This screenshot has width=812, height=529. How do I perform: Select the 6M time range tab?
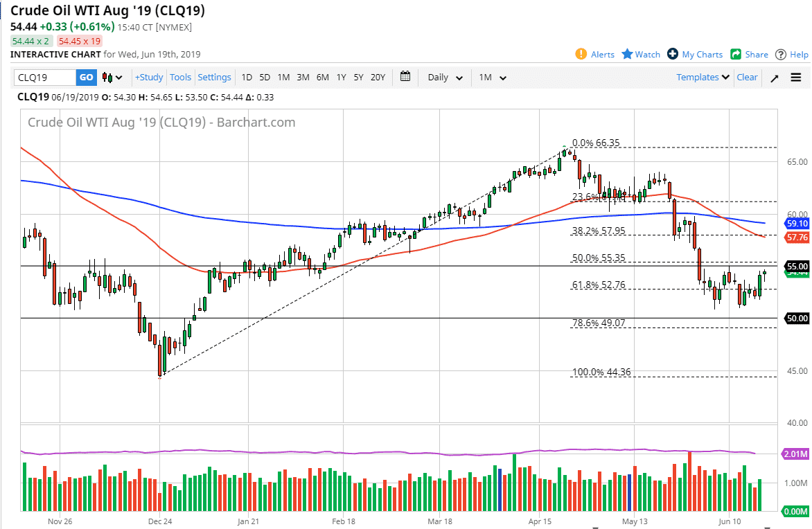(321, 77)
